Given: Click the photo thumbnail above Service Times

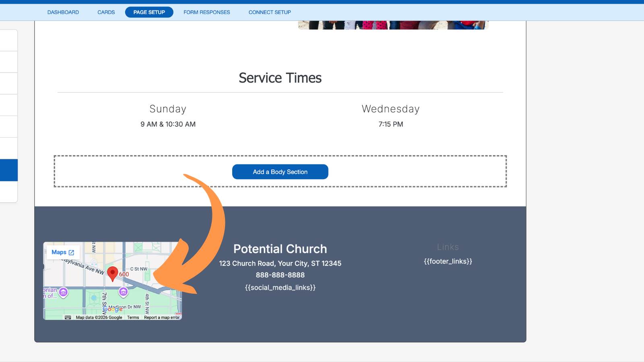Looking at the screenshot, I should pyautogui.click(x=393, y=25).
